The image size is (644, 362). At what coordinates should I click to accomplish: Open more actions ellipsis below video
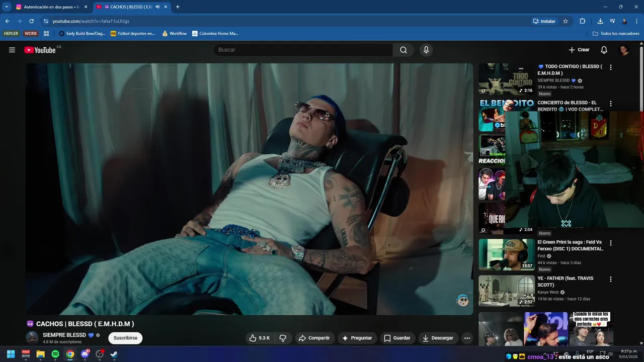(467, 338)
